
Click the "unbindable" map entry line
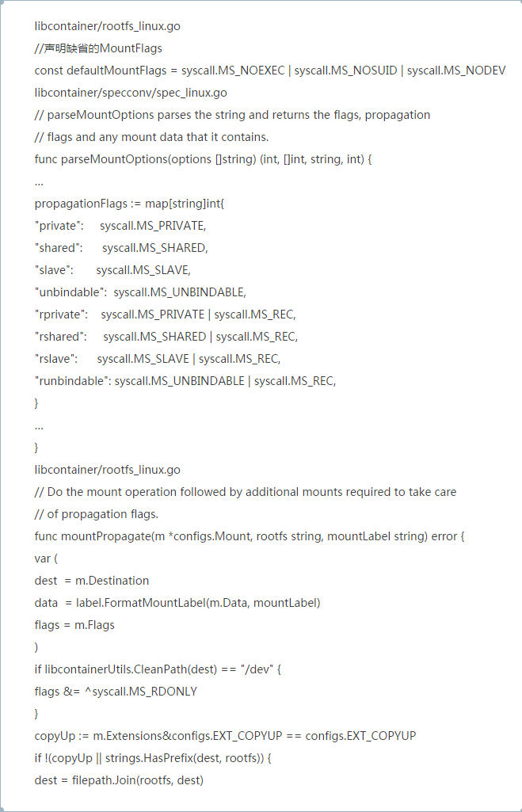[x=140, y=292]
